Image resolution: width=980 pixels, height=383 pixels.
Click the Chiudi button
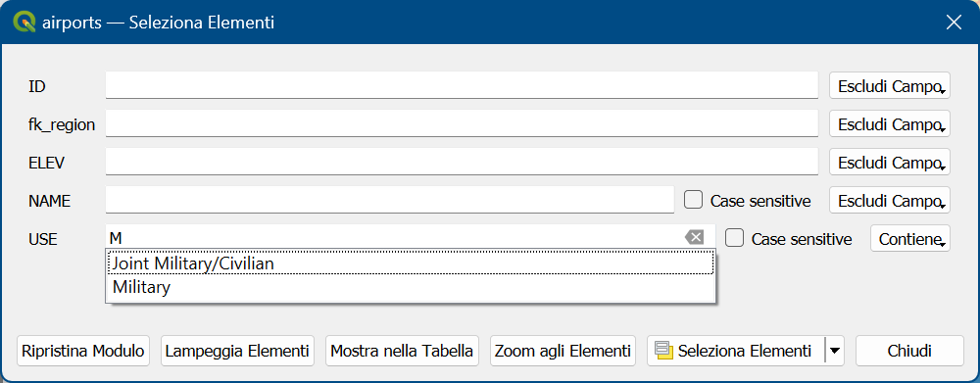tap(909, 351)
